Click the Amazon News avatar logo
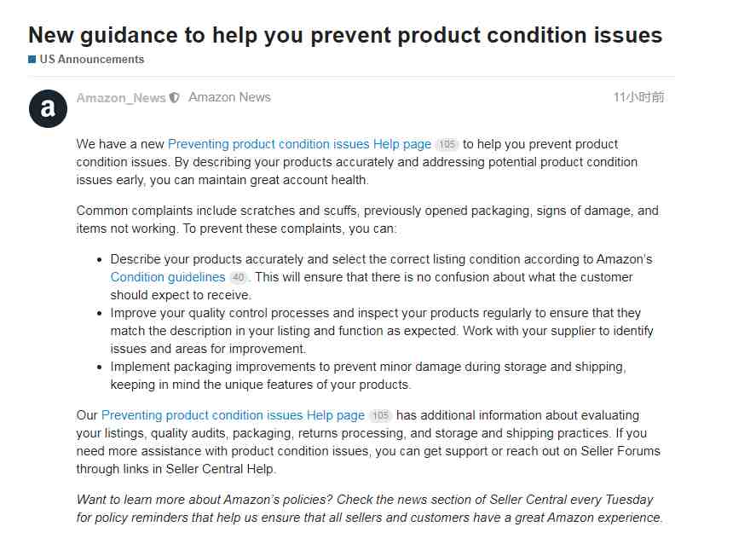 click(x=49, y=108)
